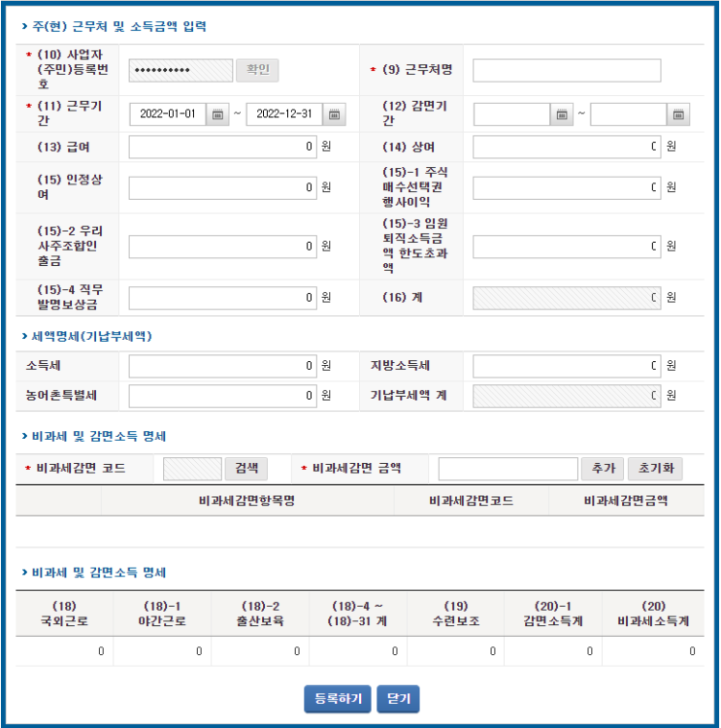Open calendar for 근무기간 end date

pyautogui.click(x=334, y=115)
